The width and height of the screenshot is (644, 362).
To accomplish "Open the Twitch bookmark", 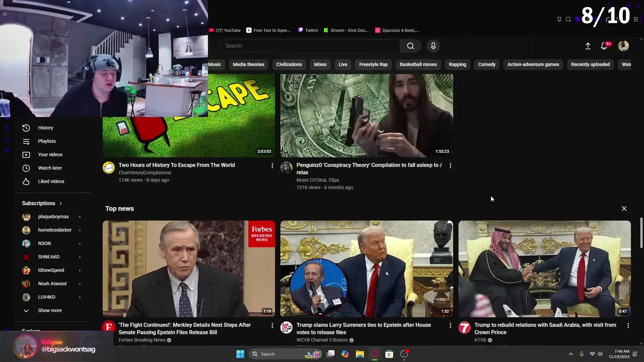I will [308, 30].
